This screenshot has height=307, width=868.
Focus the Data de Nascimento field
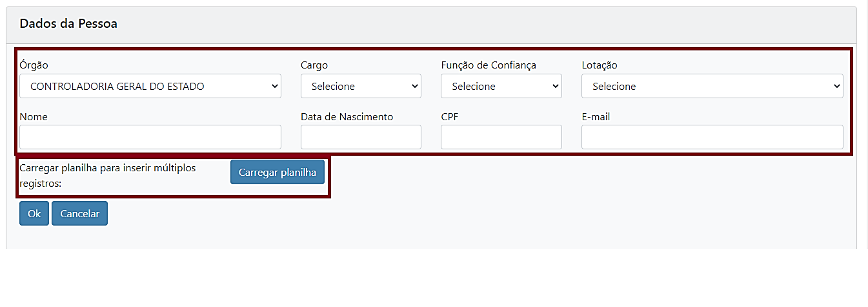(361, 137)
